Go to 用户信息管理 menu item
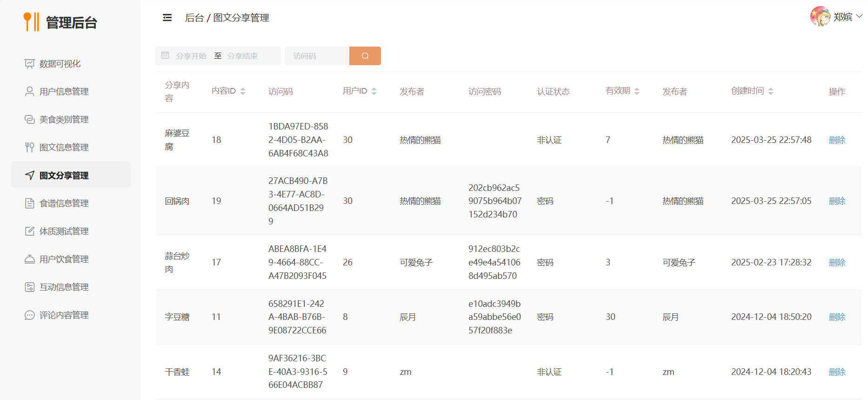 coord(71,92)
